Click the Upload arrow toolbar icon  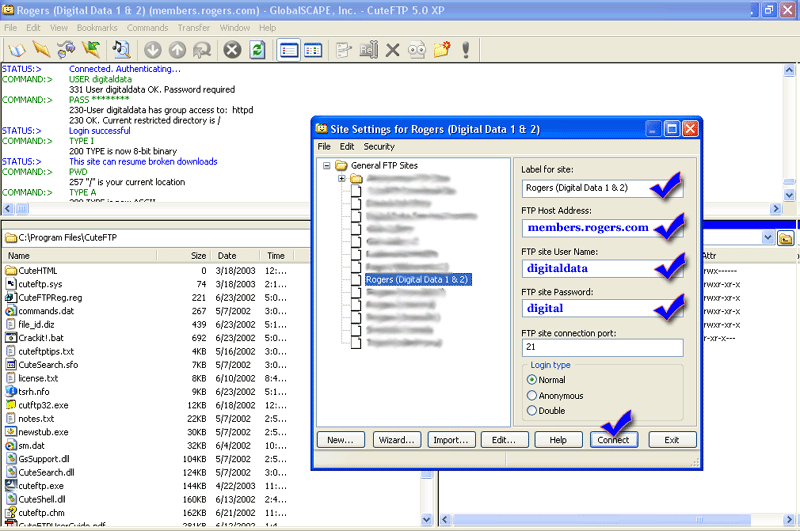(x=178, y=50)
